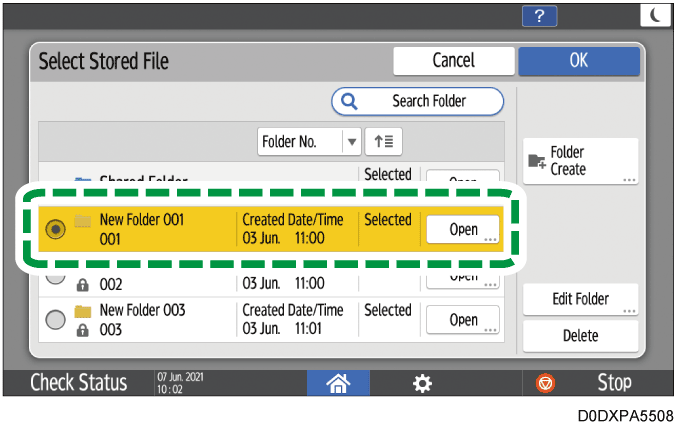Click the help question mark icon
679x427 pixels.
540,15
